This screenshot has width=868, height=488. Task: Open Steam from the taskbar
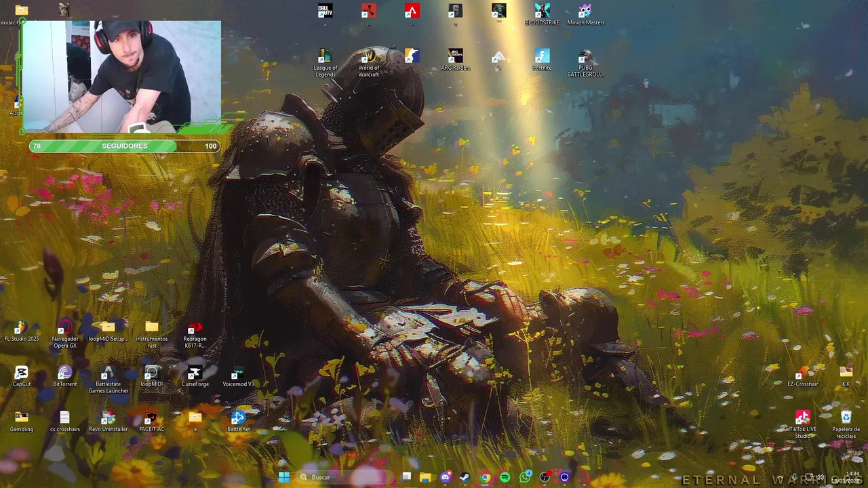click(x=465, y=477)
